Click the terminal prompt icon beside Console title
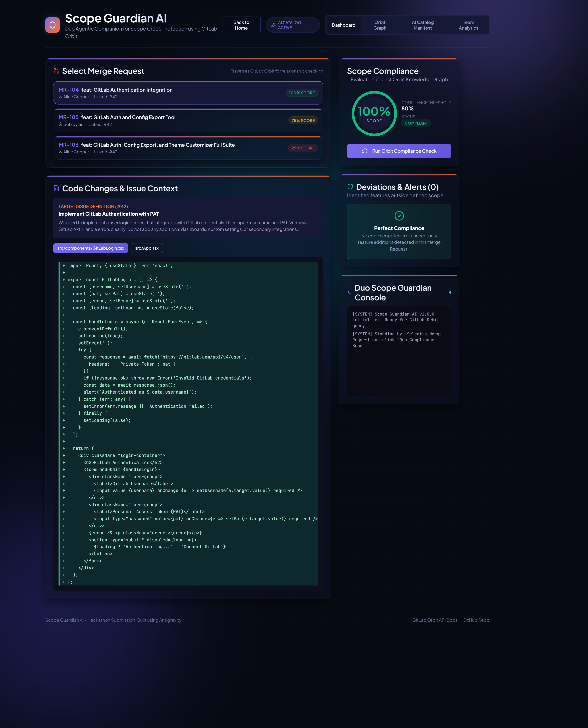Viewport: 588px width, 728px height. (x=349, y=292)
